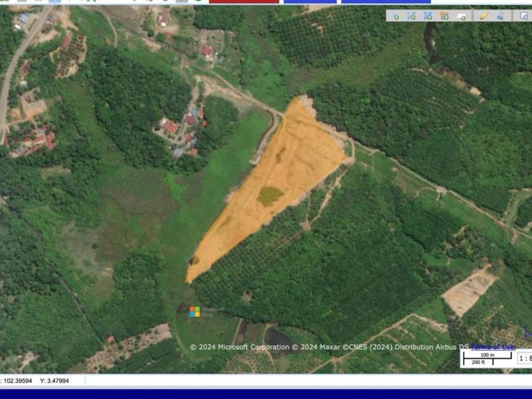This screenshot has height=399, width=532.
Task: Click the white label feature icon
Action: tap(461, 16)
